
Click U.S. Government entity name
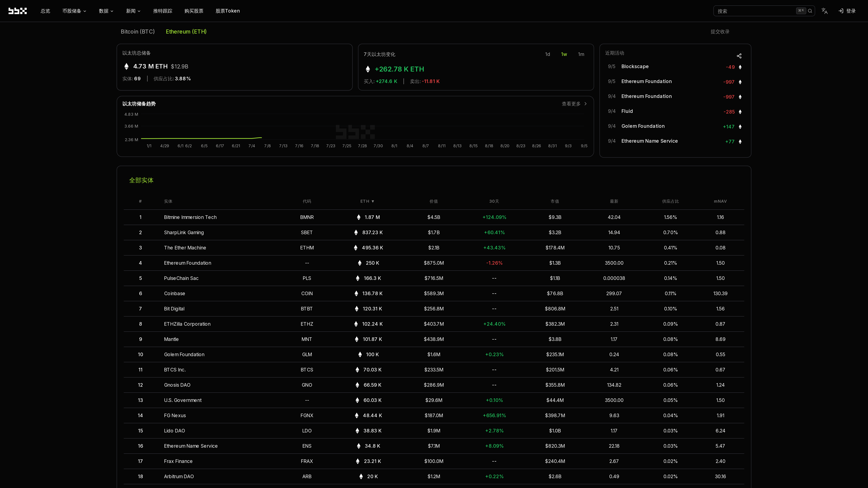click(x=183, y=400)
